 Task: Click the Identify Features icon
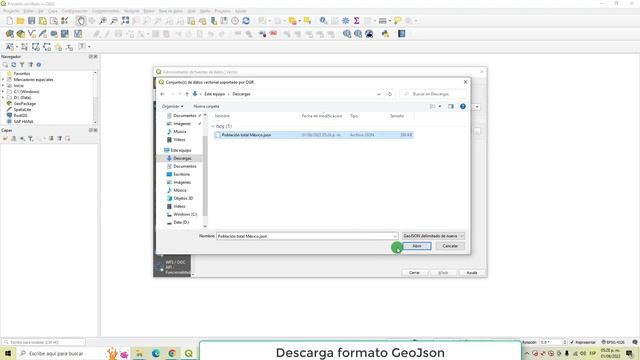tap(323, 21)
